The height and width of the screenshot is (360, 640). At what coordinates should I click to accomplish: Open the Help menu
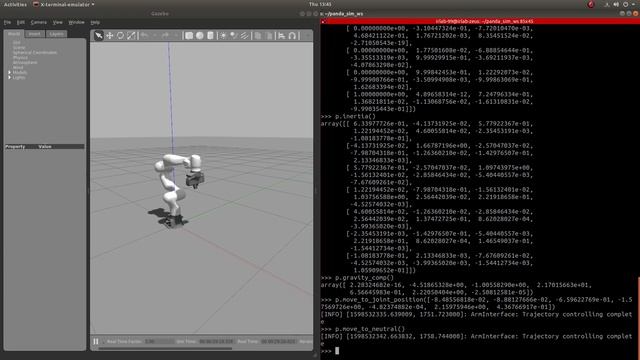[95, 22]
